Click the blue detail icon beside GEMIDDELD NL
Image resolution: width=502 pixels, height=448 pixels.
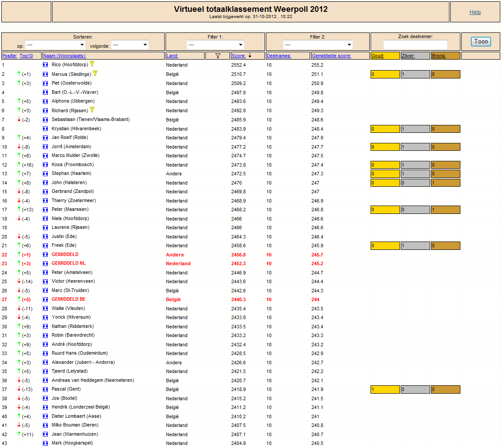coord(46,263)
